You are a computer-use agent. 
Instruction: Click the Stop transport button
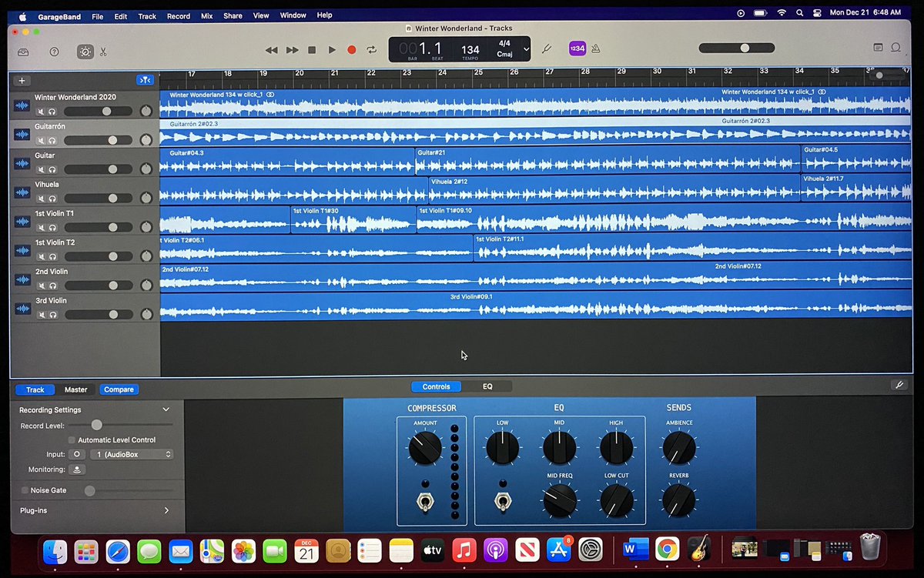pos(312,50)
